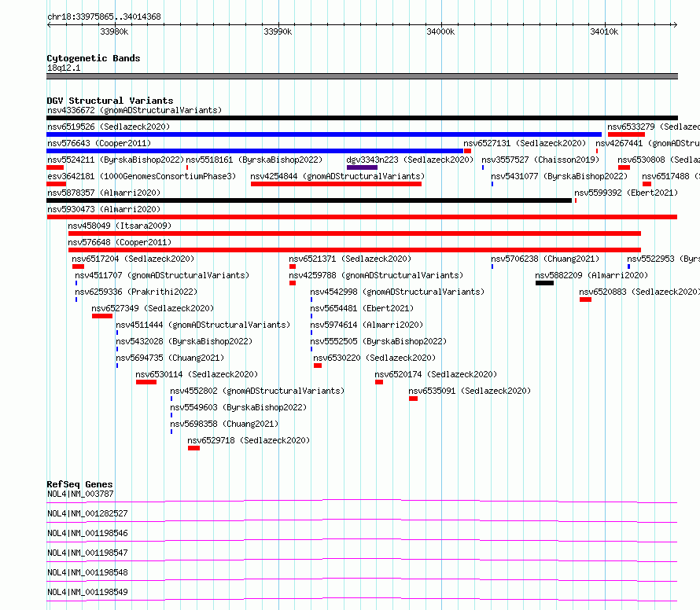Click the black nsv5878357 Almarri2020 bar

[x=309, y=200]
